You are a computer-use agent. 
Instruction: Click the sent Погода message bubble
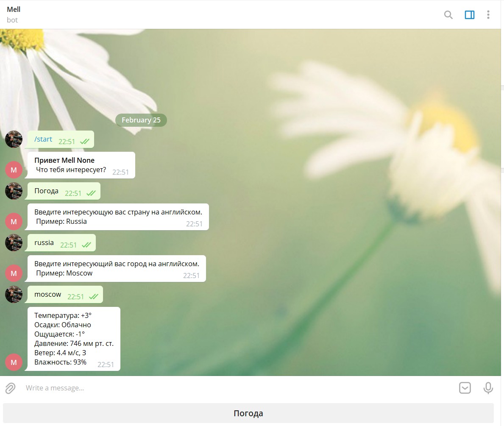(64, 191)
